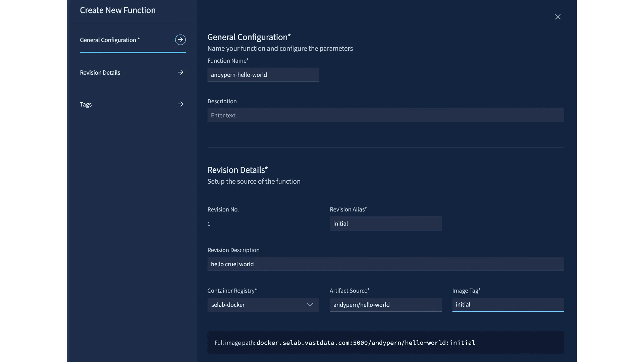
Task: Open the Container Registry selab-docker dropdown
Action: 263,305
